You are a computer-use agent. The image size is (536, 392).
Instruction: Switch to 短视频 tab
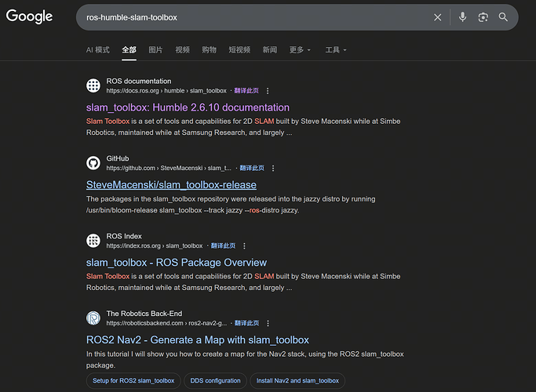pos(239,50)
